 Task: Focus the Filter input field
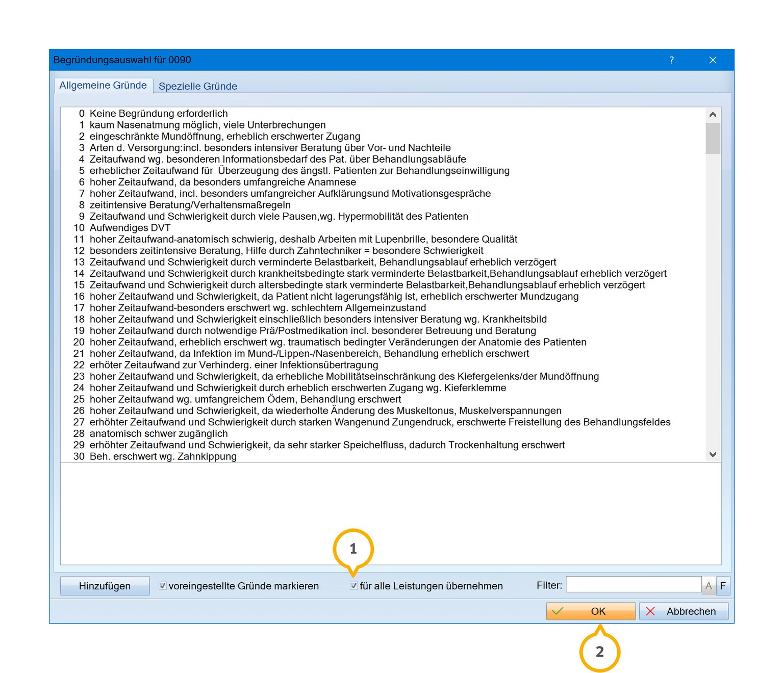click(634, 584)
